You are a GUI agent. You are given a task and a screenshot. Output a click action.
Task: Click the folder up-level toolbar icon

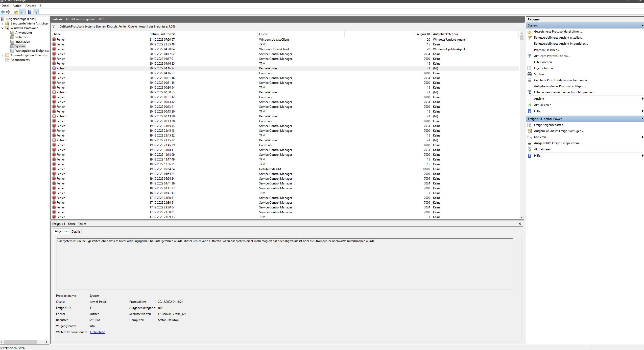(16, 12)
